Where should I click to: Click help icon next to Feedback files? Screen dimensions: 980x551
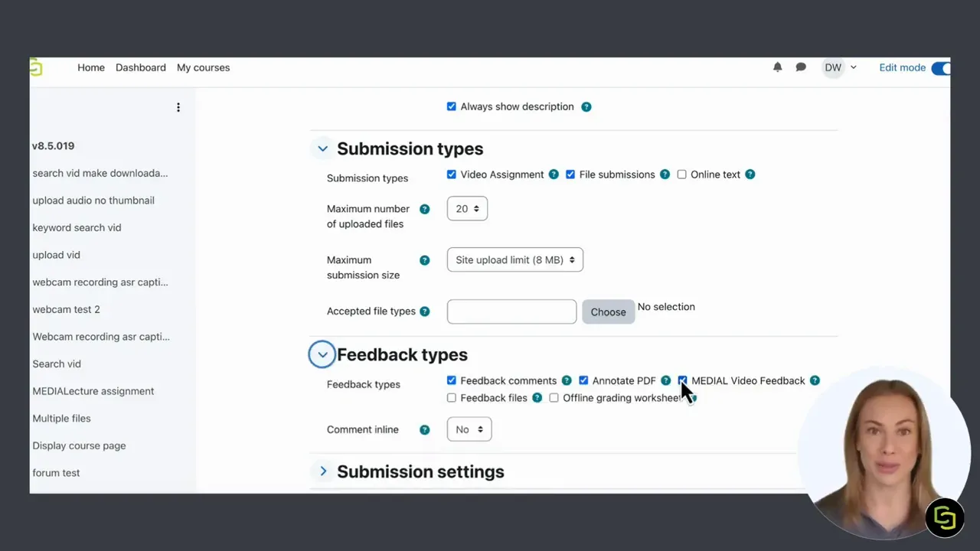537,398
